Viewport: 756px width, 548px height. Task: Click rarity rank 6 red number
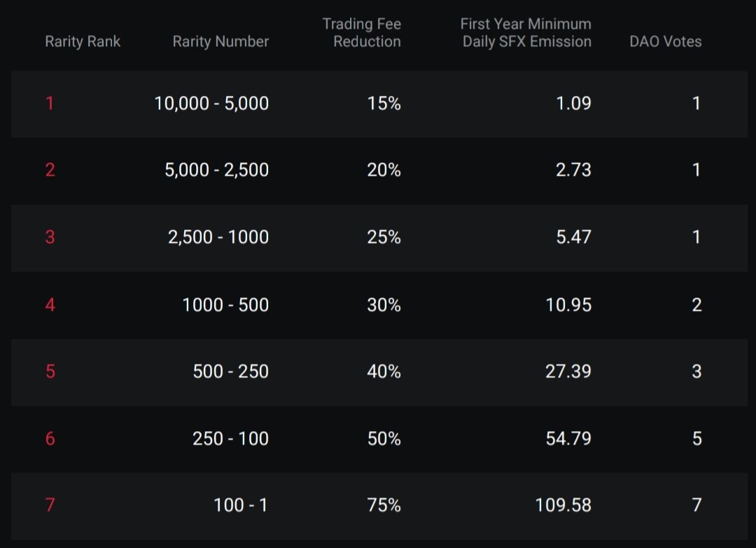click(x=50, y=439)
